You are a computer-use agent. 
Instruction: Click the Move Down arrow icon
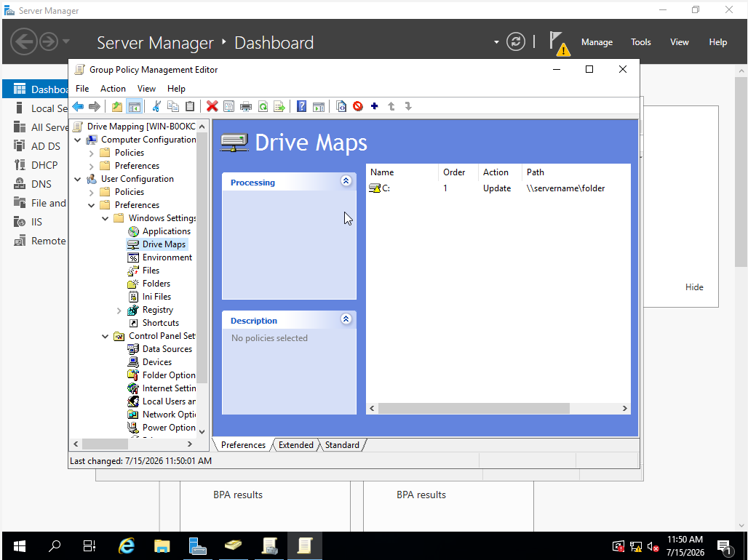[408, 106]
